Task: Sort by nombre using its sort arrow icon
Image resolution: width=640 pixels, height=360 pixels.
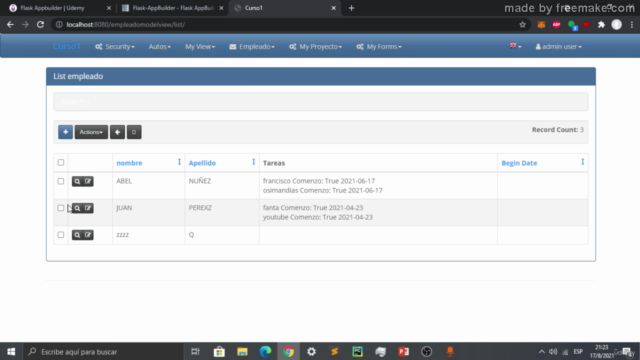Action: point(179,162)
